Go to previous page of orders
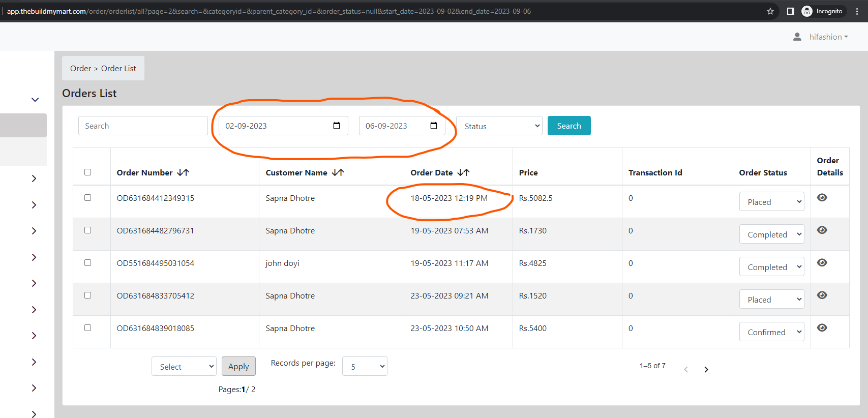The width and height of the screenshot is (868, 418). (686, 370)
